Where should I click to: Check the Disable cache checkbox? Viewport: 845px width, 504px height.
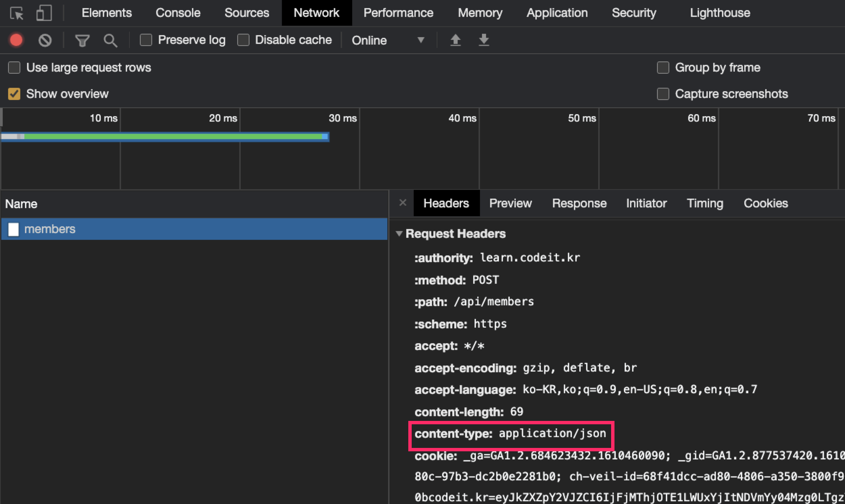pos(243,40)
